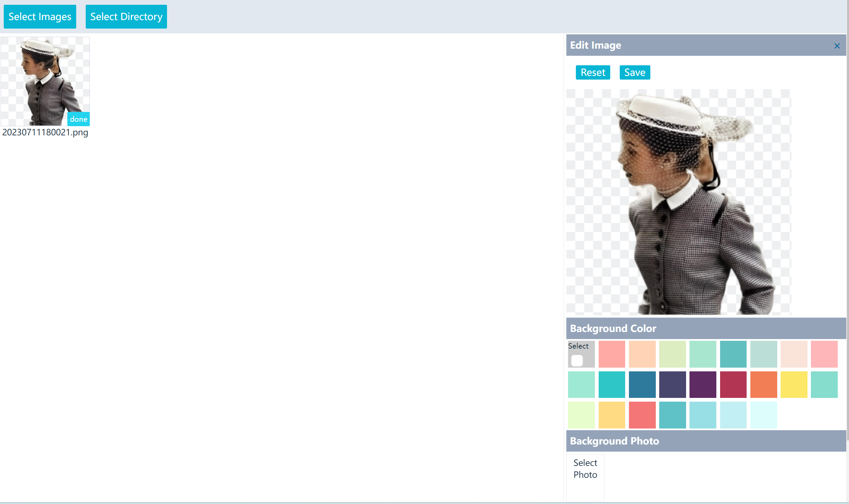This screenshot has height=504, width=849.
Task: Pick the dark purple background color
Action: (702, 384)
